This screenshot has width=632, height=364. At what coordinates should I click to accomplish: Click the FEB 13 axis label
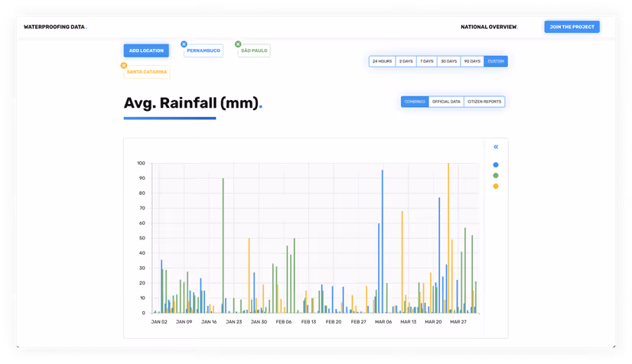pyautogui.click(x=309, y=322)
